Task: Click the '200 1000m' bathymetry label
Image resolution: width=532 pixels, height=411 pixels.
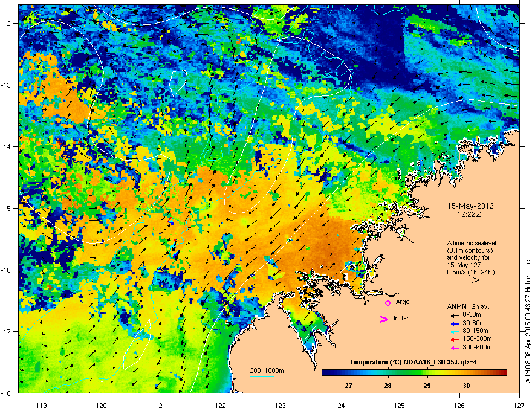Action: [267, 371]
